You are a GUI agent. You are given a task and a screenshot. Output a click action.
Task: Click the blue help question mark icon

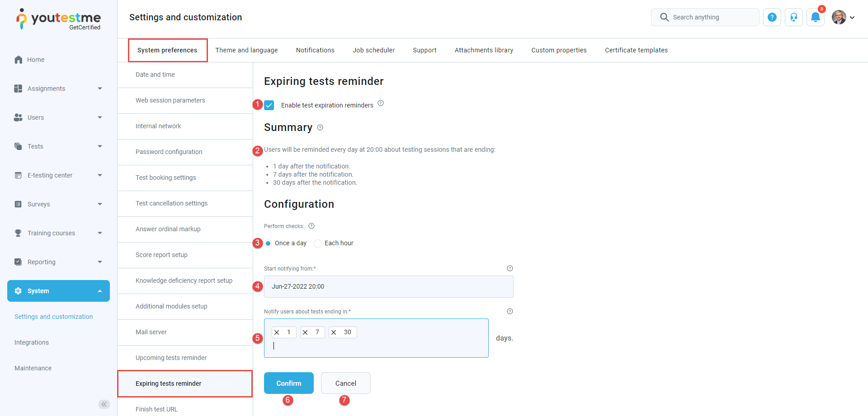coord(772,18)
